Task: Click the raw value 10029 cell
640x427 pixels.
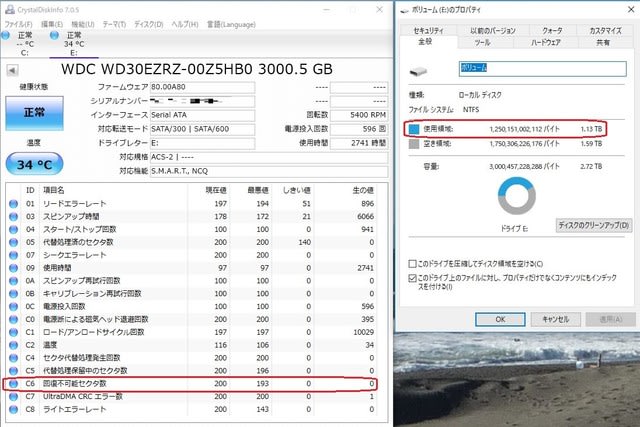Action: click(364, 332)
